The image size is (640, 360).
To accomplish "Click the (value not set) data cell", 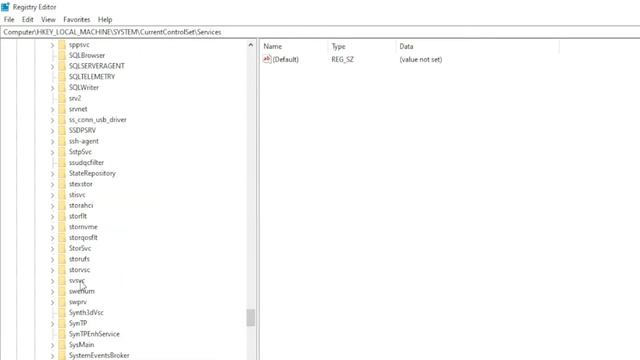I will pyautogui.click(x=421, y=60).
